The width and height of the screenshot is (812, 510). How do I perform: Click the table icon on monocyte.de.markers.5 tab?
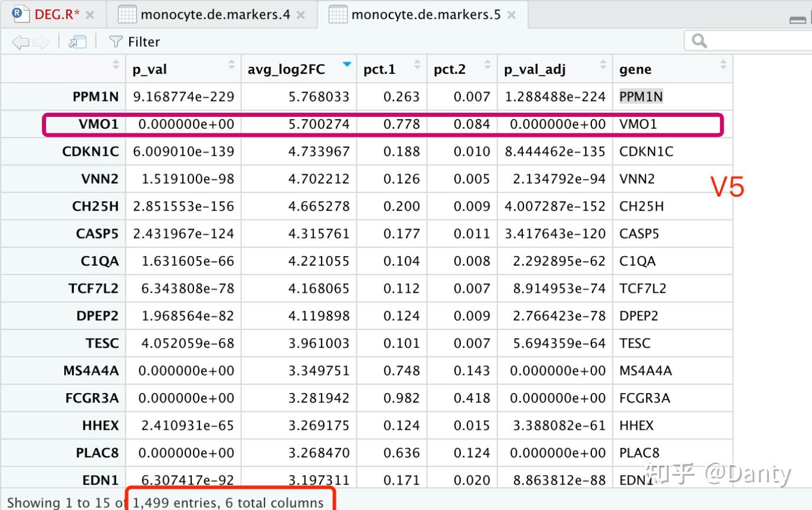click(338, 15)
